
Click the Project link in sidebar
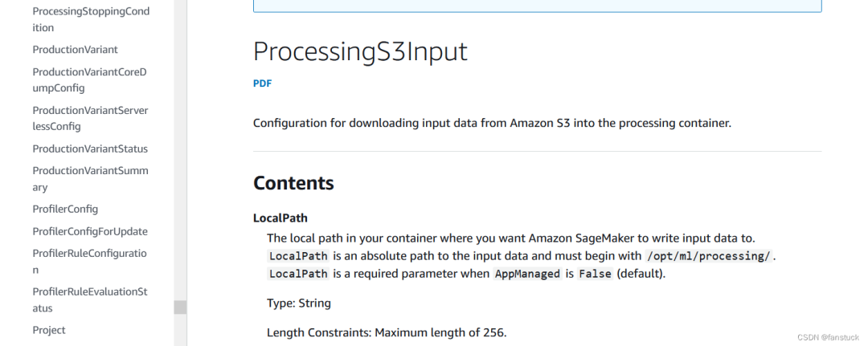coord(49,330)
